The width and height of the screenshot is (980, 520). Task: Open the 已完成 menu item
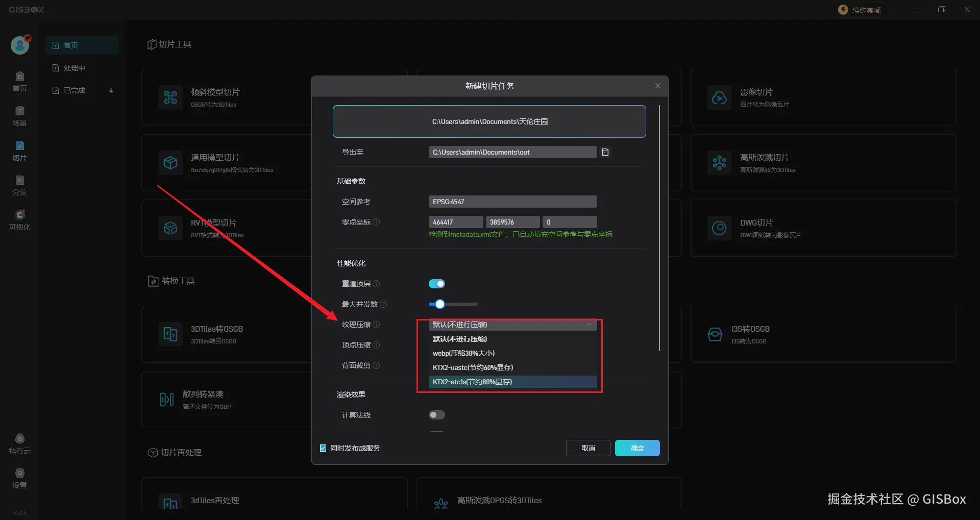82,90
